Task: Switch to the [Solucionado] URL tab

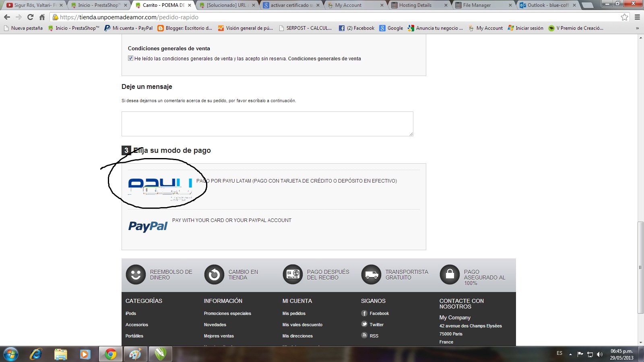Action: point(227,5)
